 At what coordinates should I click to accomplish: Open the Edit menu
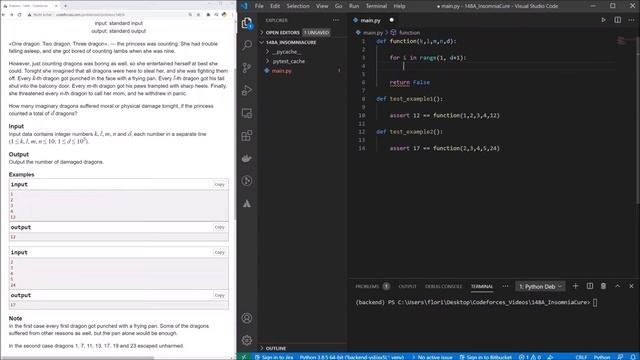click(x=275, y=6)
